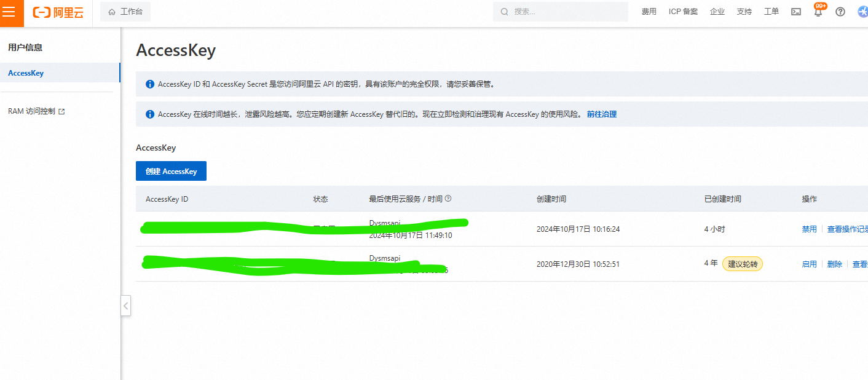
Task: Click the RAM external link icon
Action: click(x=61, y=112)
